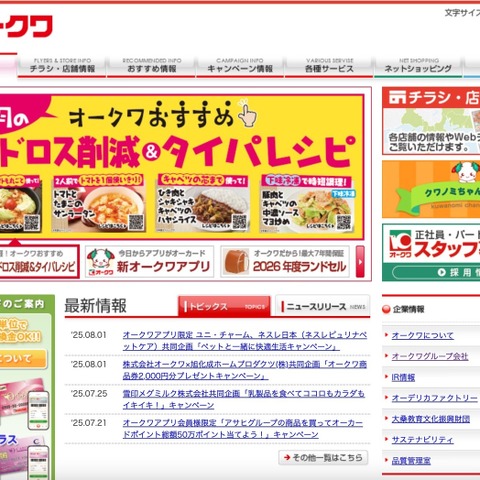
Task: Open 品質管理室 link
Action: pos(411,461)
